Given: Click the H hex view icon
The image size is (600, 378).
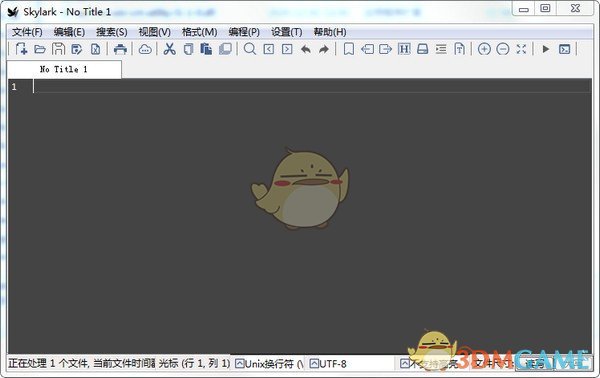Looking at the screenshot, I should (404, 49).
